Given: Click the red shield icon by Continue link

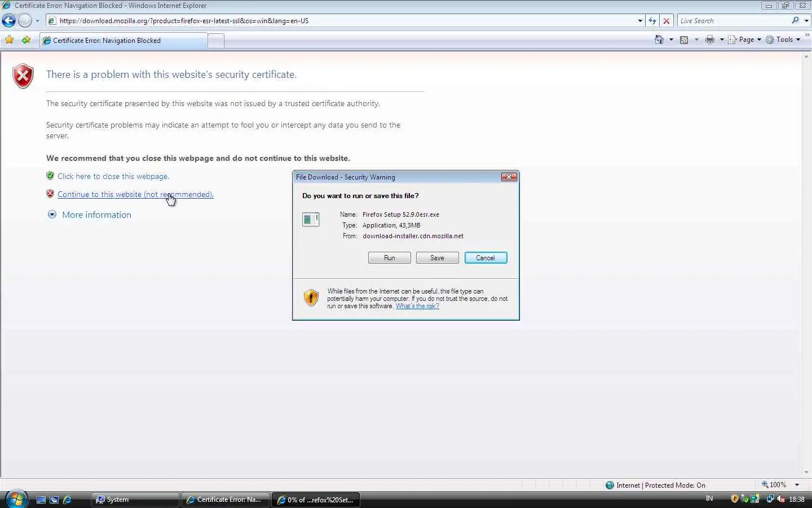Looking at the screenshot, I should click(50, 194).
